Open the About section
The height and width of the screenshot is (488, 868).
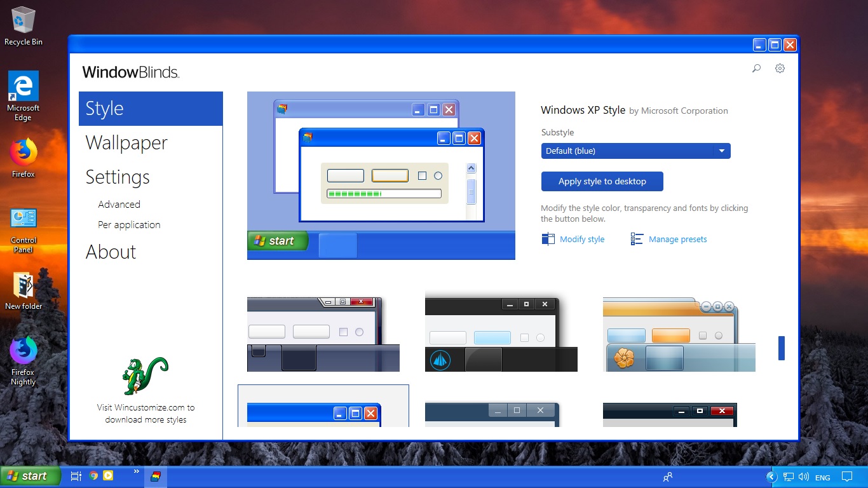coord(111,252)
